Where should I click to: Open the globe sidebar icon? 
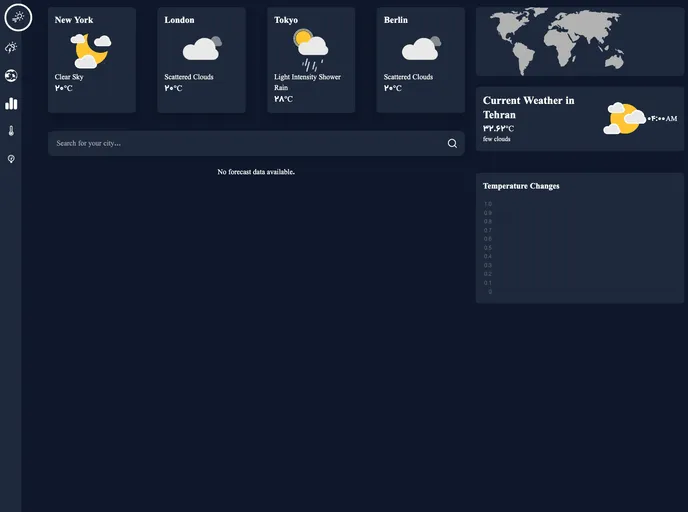pos(11,76)
